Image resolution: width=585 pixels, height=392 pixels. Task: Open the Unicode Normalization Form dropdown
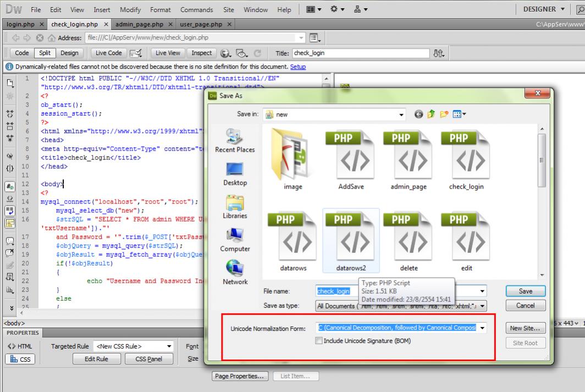pyautogui.click(x=482, y=328)
